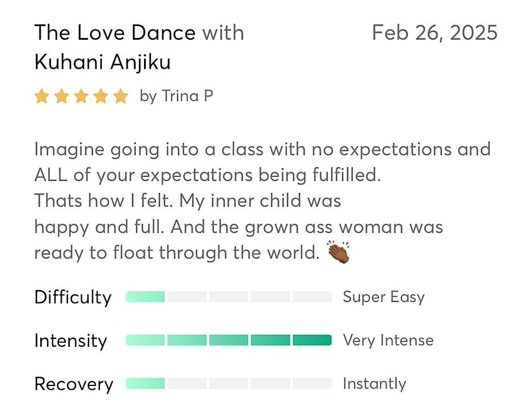Click the first Difficulty bar segment

click(x=146, y=297)
